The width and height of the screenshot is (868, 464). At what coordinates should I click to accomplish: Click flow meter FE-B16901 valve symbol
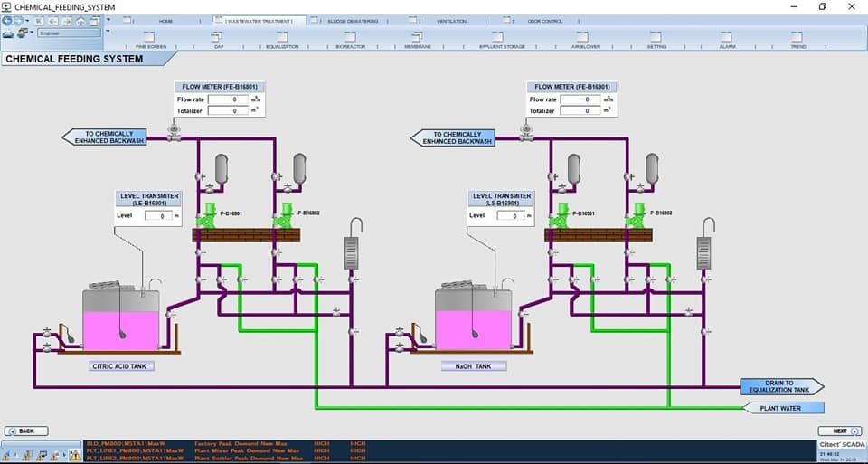(x=526, y=133)
